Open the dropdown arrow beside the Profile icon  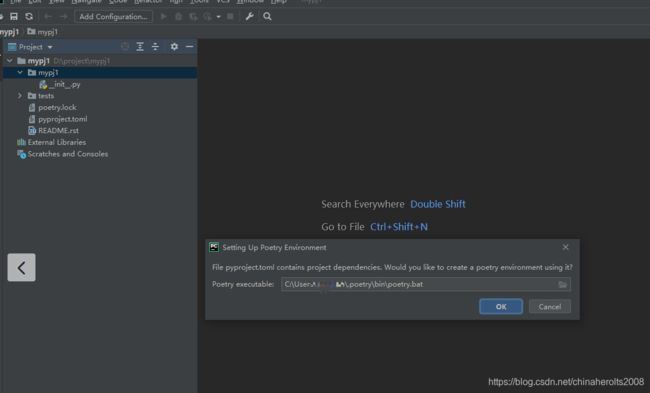218,17
